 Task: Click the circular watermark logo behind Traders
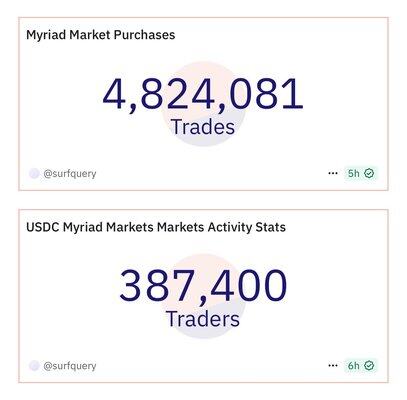coord(203,296)
